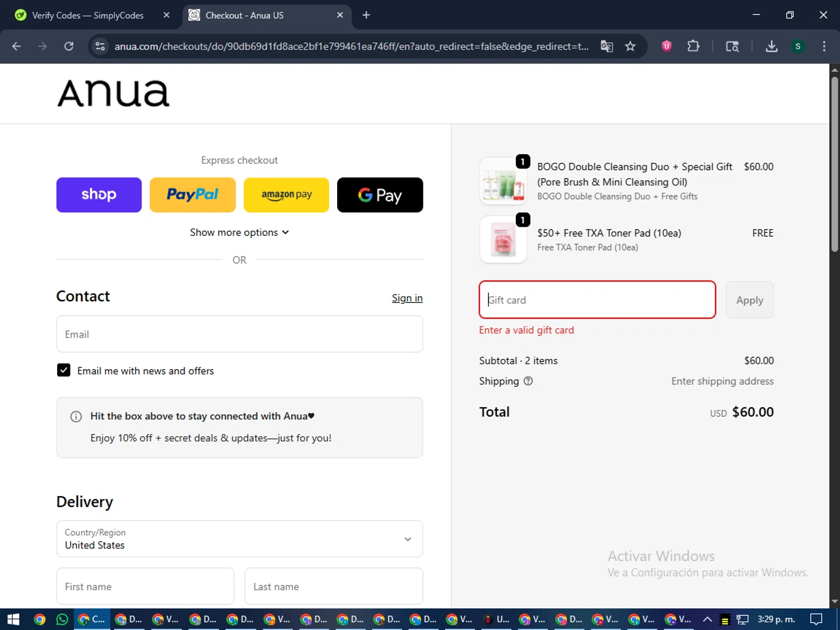This screenshot has width=840, height=630.
Task: Open site information icon in address bar
Action: pyautogui.click(x=100, y=46)
